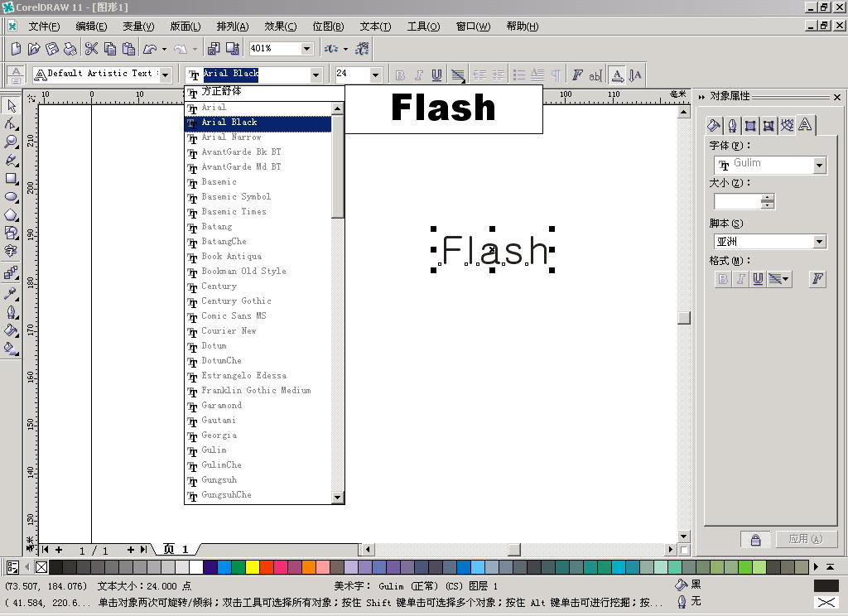Click the Paste clipboard icon
848x616 pixels.
(128, 49)
